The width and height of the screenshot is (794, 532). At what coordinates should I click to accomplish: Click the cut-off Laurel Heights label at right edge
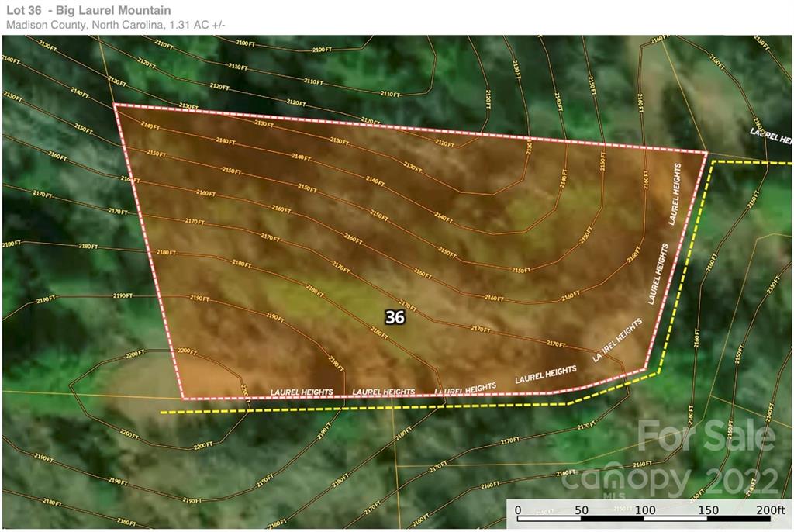pyautogui.click(x=772, y=136)
